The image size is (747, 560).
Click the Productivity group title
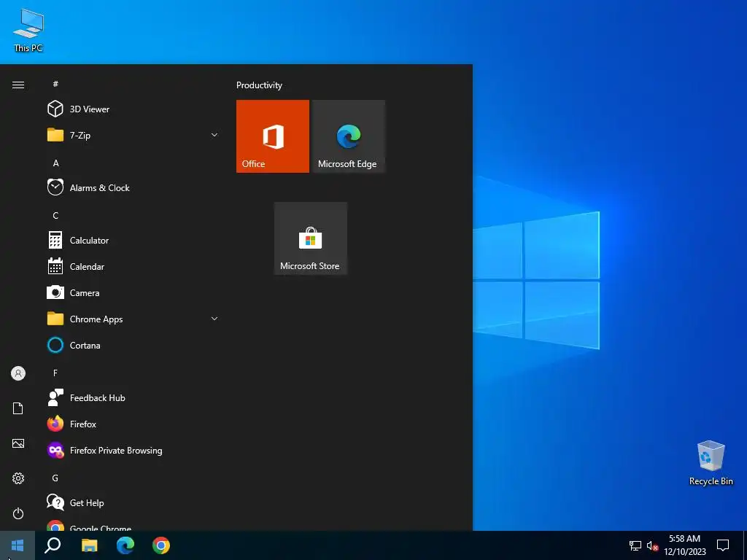259,85
